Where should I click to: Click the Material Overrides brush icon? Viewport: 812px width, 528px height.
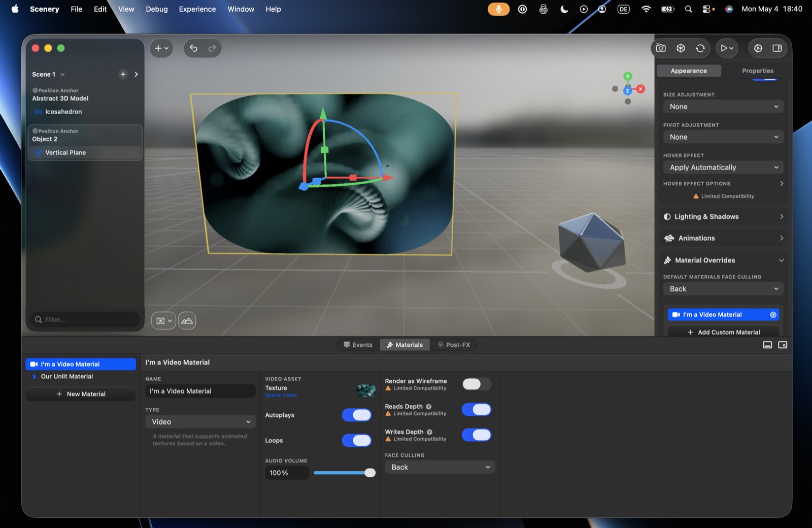click(x=667, y=260)
